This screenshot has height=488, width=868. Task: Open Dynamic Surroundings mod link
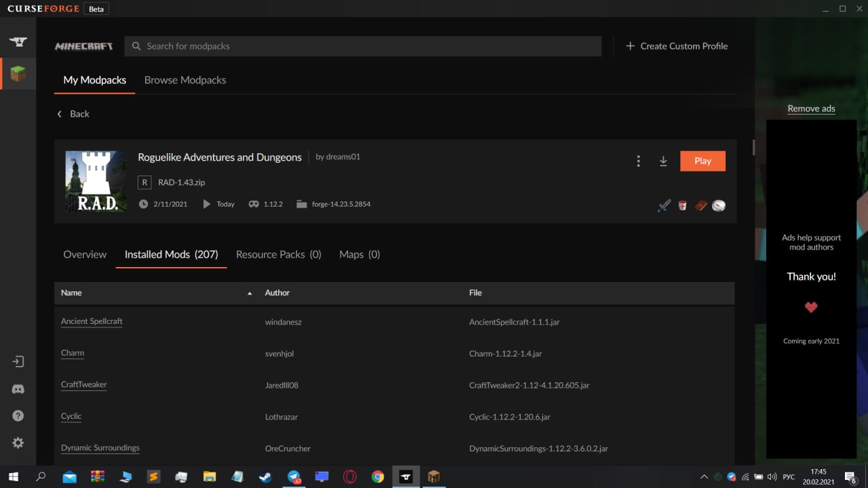pos(100,448)
